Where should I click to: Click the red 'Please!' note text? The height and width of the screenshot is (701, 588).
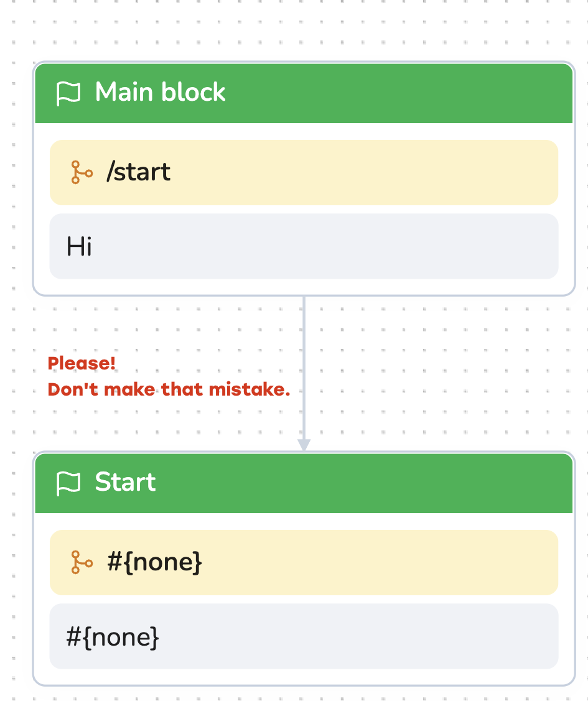[x=82, y=363]
